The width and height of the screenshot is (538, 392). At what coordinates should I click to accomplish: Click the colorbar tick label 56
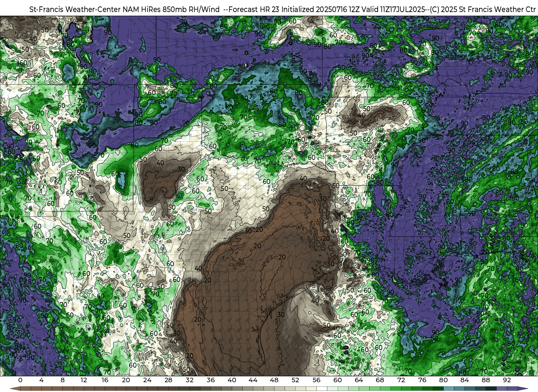(317, 380)
